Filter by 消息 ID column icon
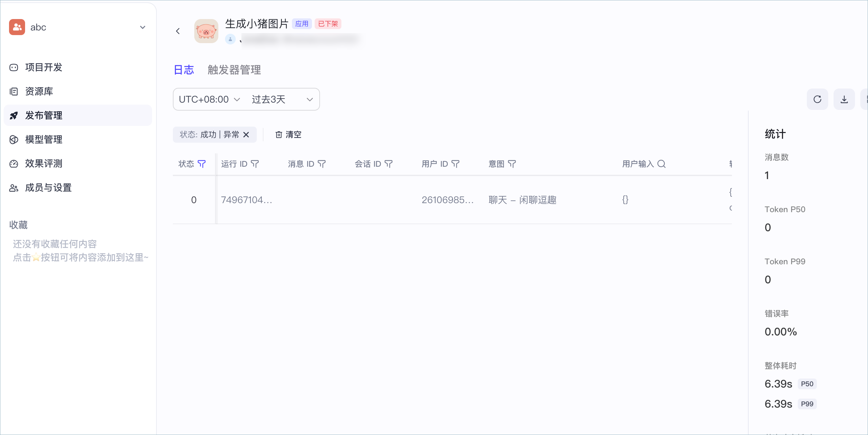The height and width of the screenshot is (435, 868). [322, 164]
